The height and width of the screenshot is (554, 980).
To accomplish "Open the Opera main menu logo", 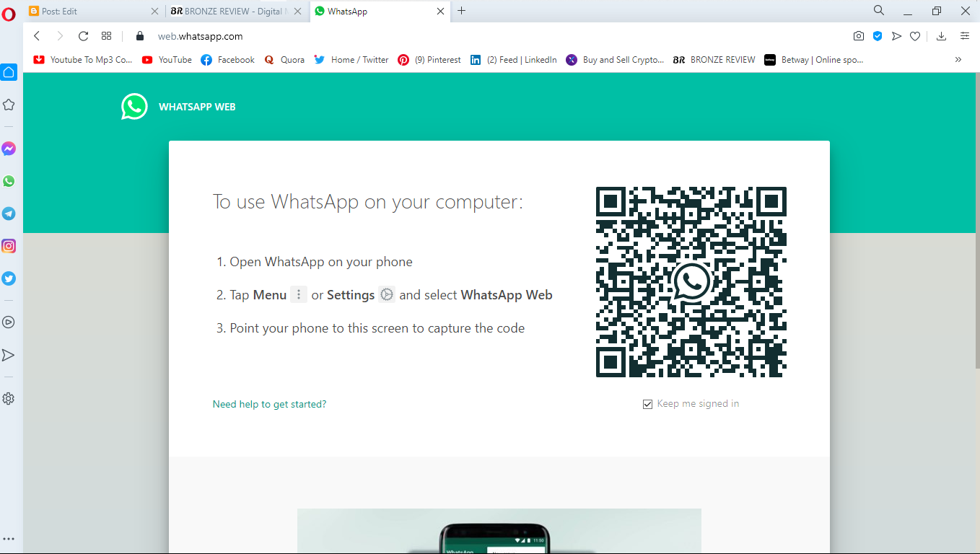I will click(9, 14).
